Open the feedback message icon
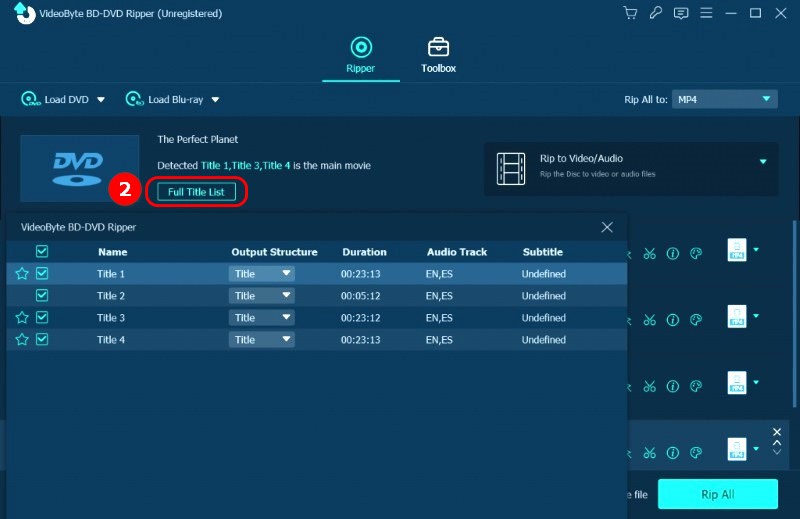Image resolution: width=800 pixels, height=519 pixels. coord(681,14)
